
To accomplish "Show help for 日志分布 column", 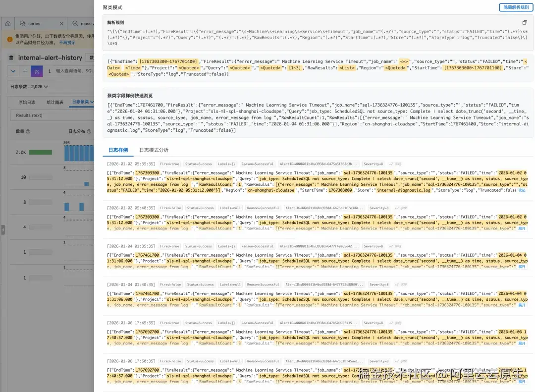I will [89, 131].
